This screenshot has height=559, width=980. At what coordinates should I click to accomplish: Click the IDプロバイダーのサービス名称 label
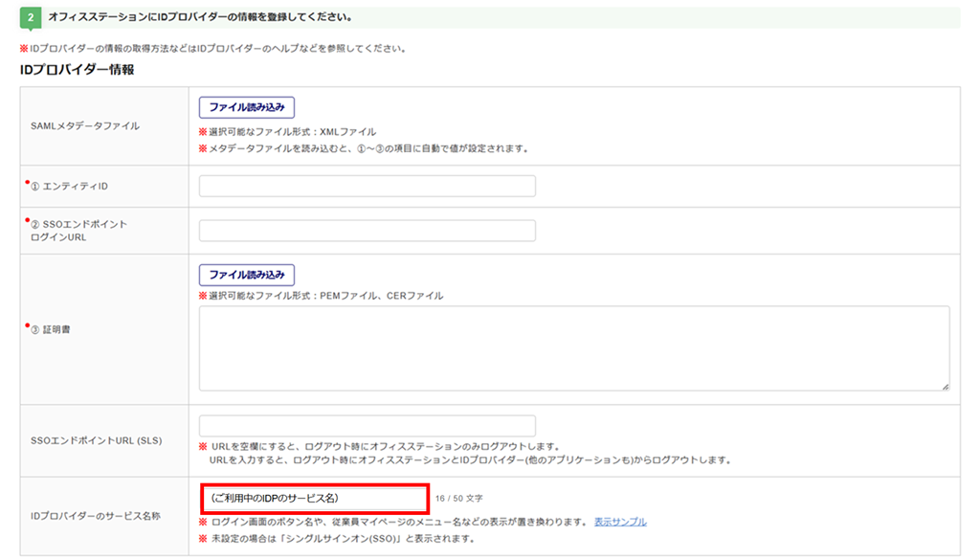click(96, 517)
